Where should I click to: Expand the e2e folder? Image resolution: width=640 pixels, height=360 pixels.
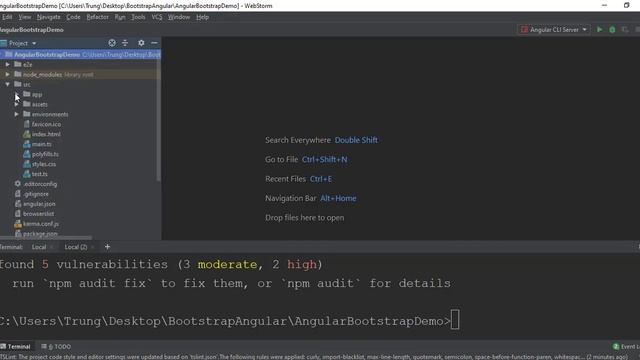(x=7, y=64)
